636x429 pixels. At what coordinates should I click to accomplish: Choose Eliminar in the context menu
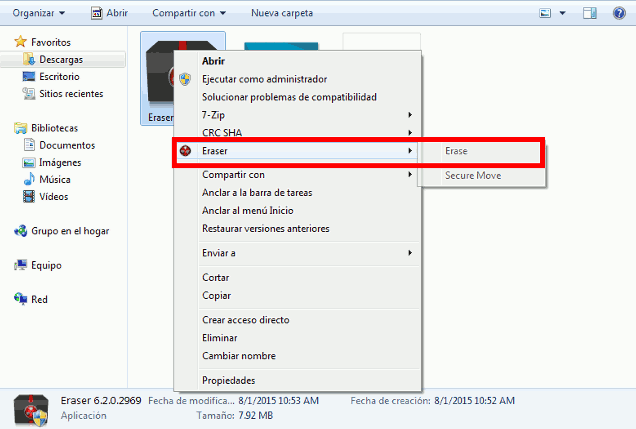coord(220,338)
